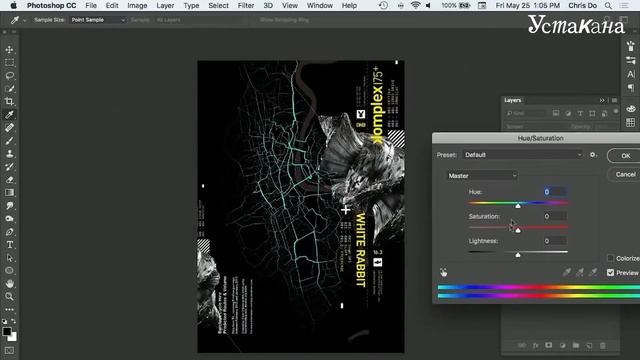
Task: Toggle Show Sampling Ring option
Action: (284, 20)
